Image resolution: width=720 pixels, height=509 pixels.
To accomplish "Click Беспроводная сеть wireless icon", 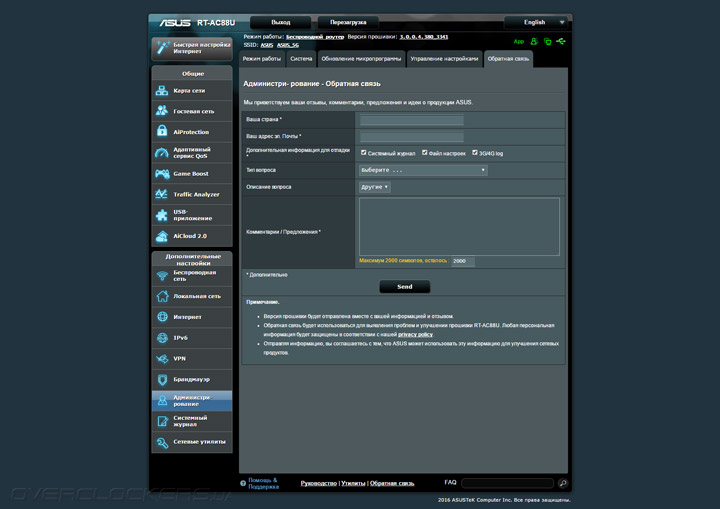I will pos(162,276).
